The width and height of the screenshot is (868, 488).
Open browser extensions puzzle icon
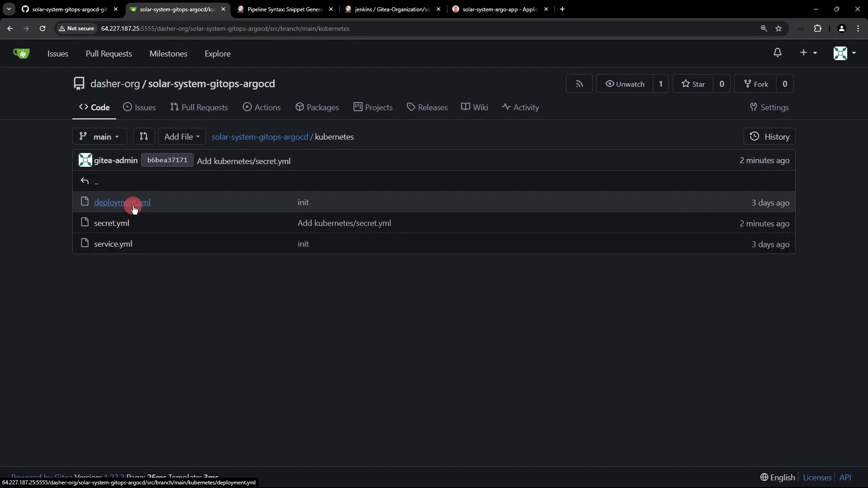coord(817,28)
